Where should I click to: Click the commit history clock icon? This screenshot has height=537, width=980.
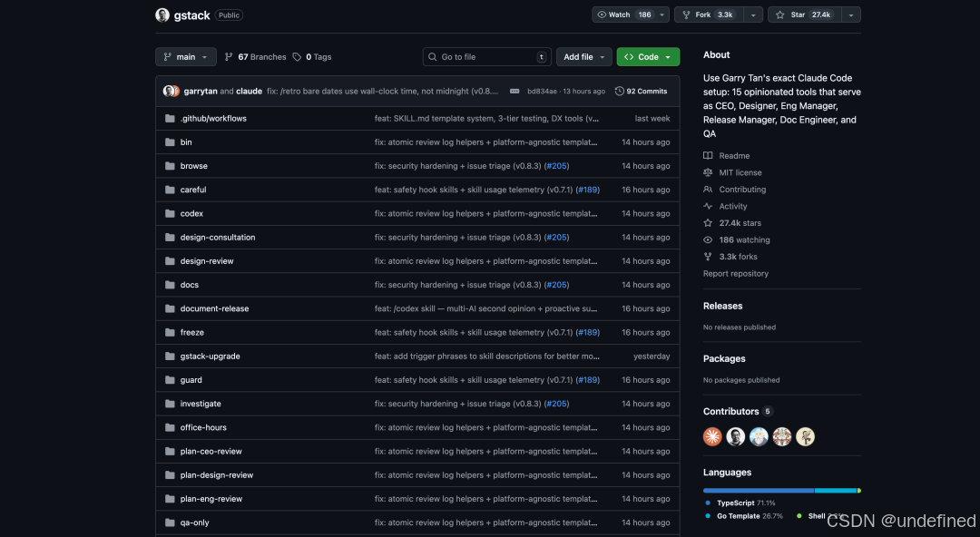click(x=620, y=92)
